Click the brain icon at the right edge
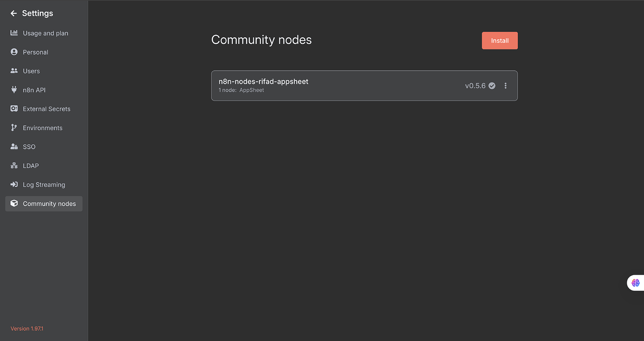 pos(636,283)
